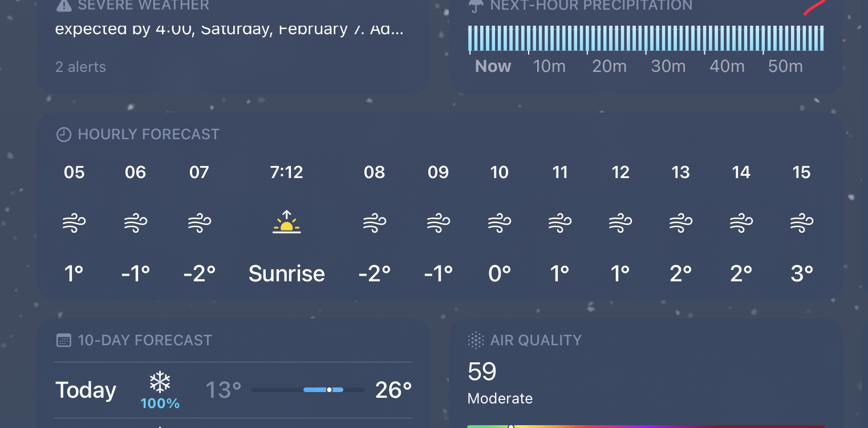The image size is (868, 428).
Task: Click the air quality color scale bar
Action: coord(644,426)
